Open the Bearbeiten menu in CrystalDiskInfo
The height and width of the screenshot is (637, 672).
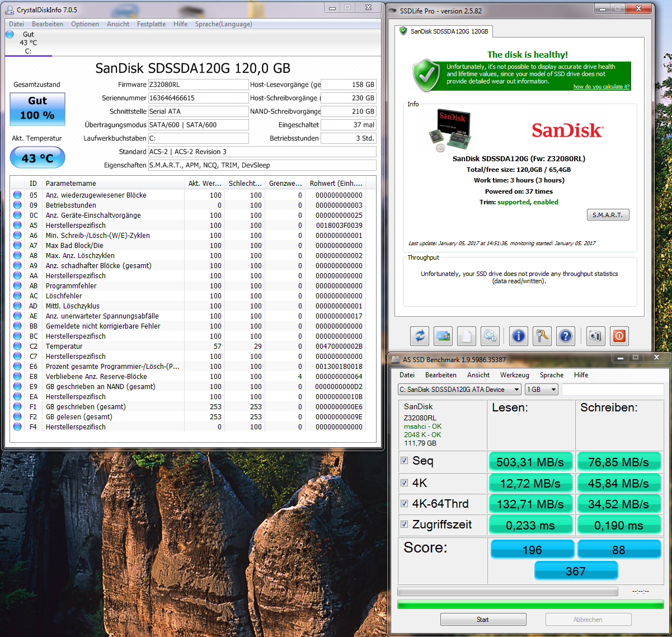pos(48,24)
